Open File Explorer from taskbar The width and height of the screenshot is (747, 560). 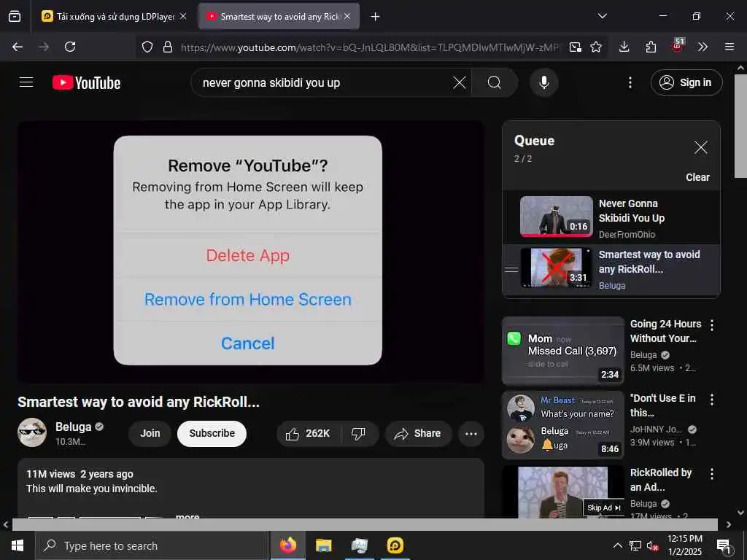(323, 545)
